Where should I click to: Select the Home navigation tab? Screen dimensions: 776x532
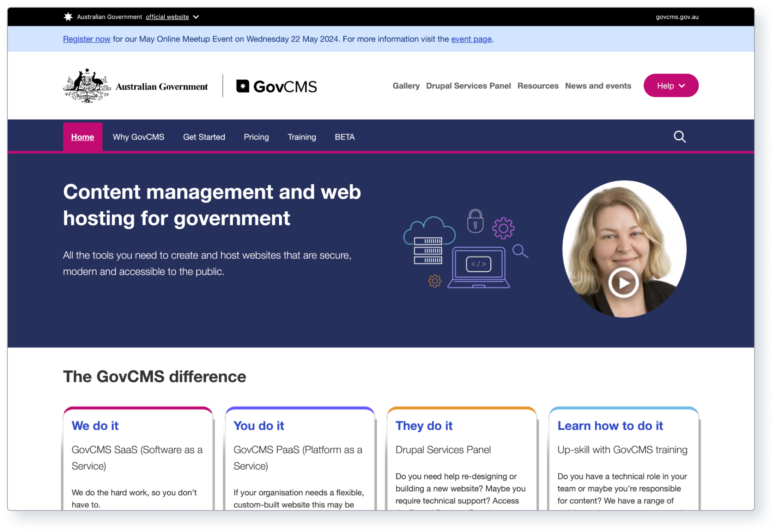tap(83, 137)
